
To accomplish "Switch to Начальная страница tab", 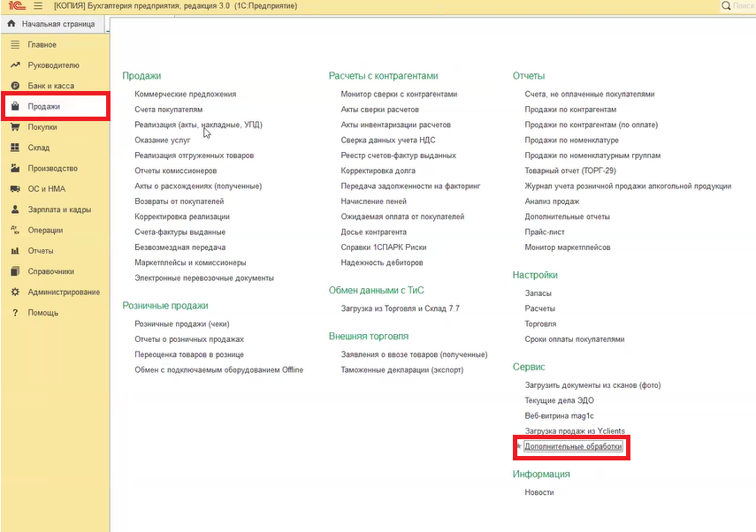I will point(52,24).
